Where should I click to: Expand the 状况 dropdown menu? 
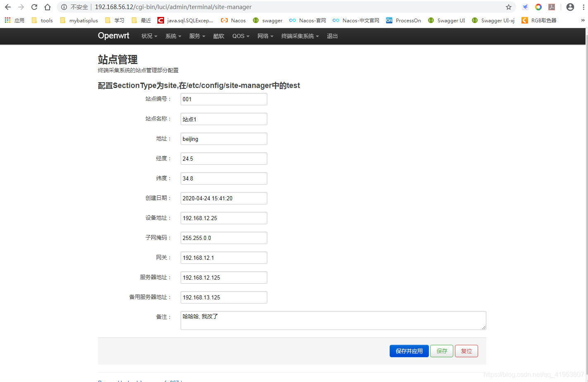pos(149,36)
